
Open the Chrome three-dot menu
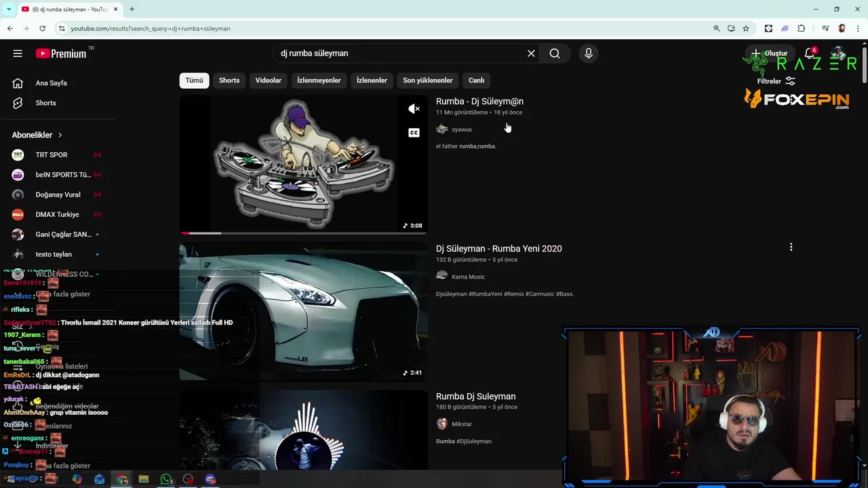859,28
